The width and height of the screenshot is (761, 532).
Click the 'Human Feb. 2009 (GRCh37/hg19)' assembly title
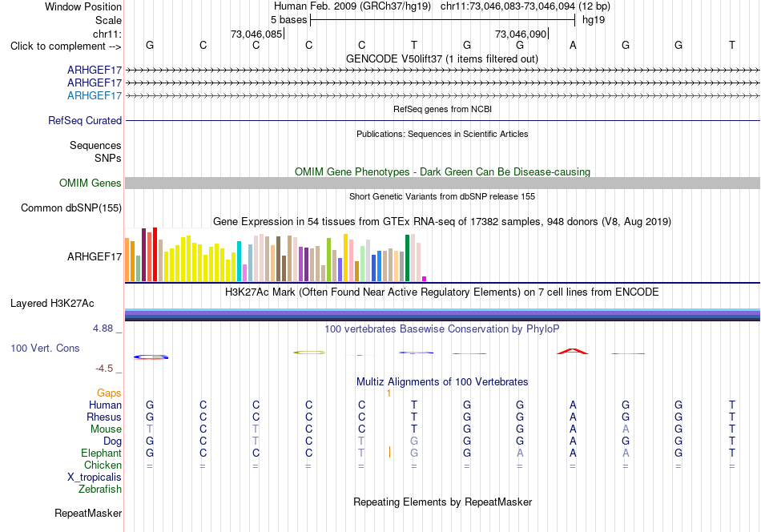[352, 6]
